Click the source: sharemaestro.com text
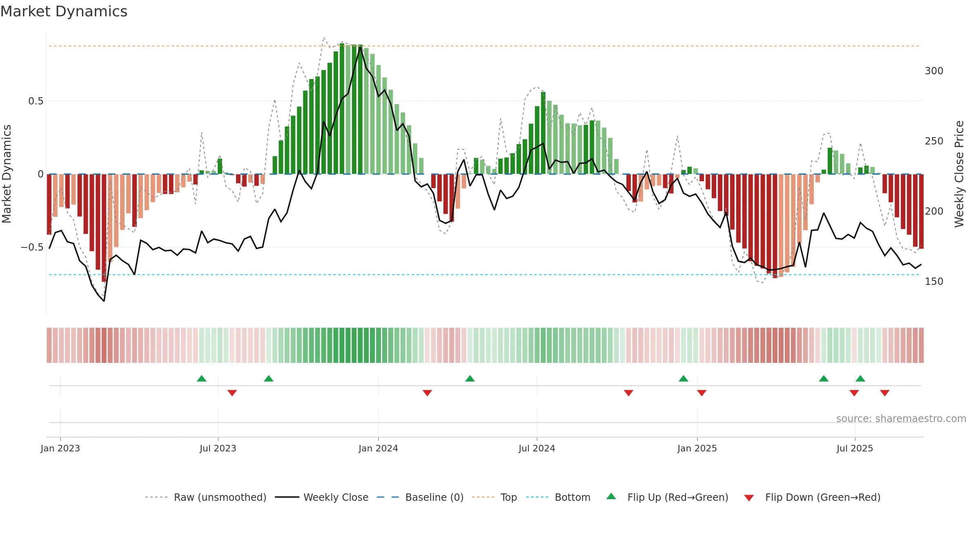 pyautogui.click(x=901, y=419)
